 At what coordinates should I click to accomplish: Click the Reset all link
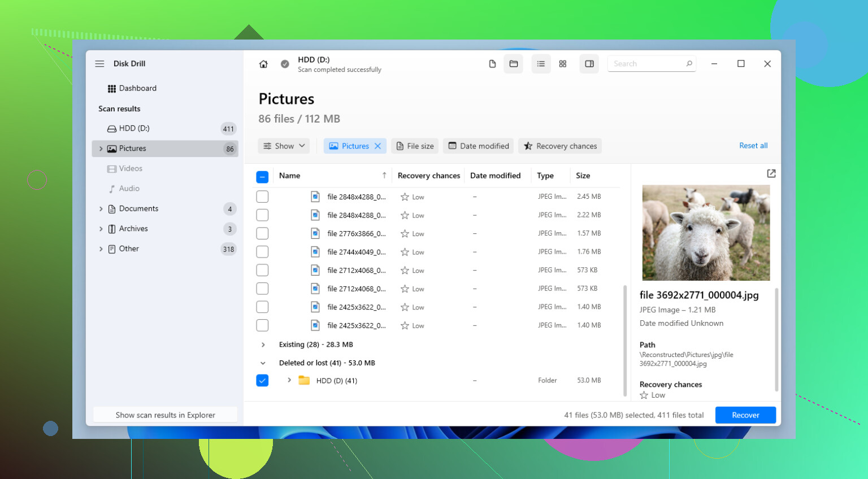click(x=753, y=146)
